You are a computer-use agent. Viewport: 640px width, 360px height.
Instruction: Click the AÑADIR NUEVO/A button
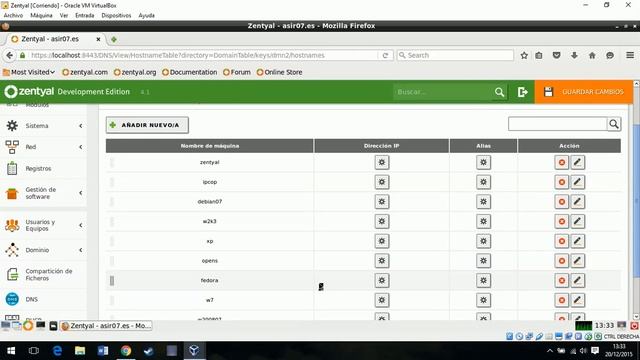click(x=147, y=125)
